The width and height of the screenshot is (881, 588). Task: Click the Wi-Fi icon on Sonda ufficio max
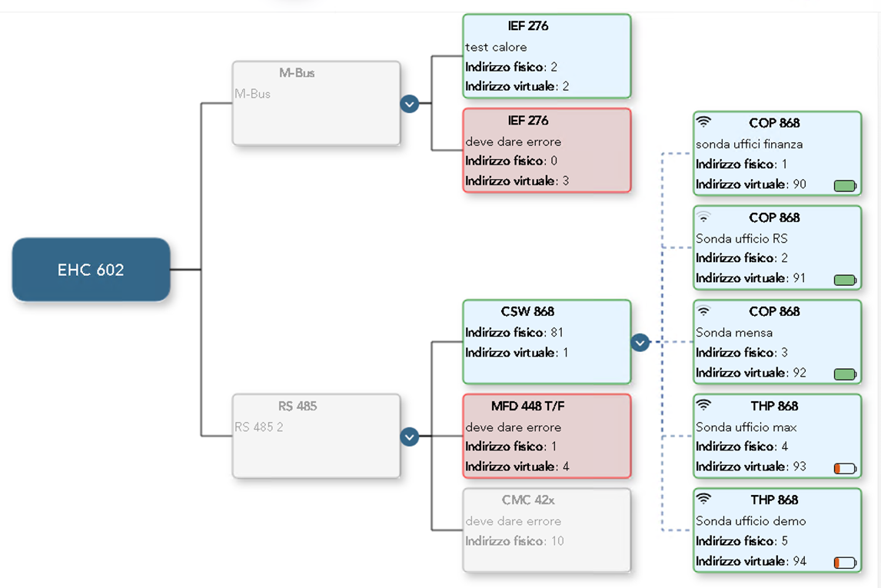click(x=703, y=405)
